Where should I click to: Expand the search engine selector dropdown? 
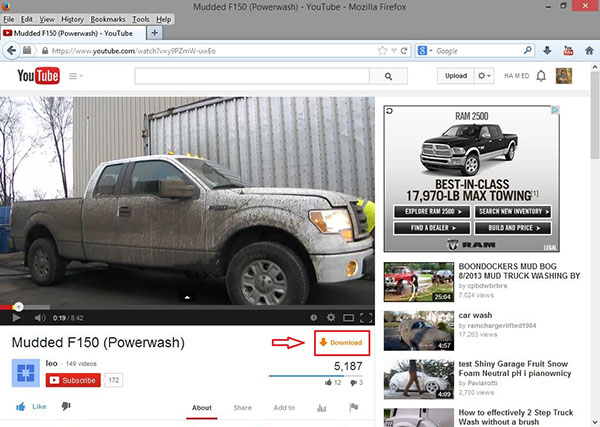(x=431, y=51)
